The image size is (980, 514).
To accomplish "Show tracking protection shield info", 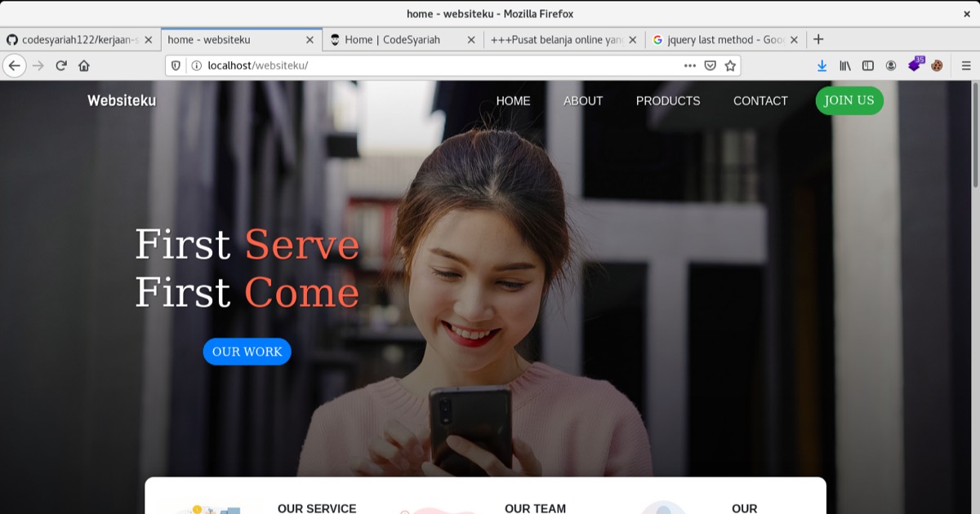I will [176, 66].
